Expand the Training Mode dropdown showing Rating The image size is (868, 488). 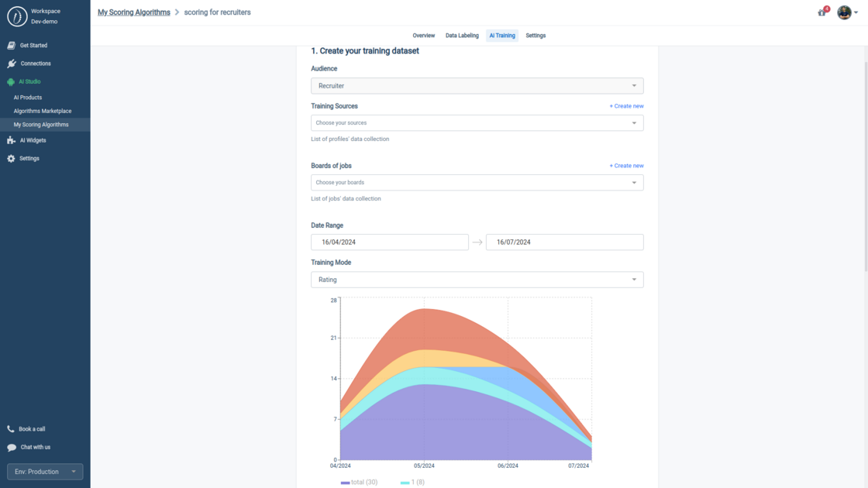pyautogui.click(x=477, y=280)
